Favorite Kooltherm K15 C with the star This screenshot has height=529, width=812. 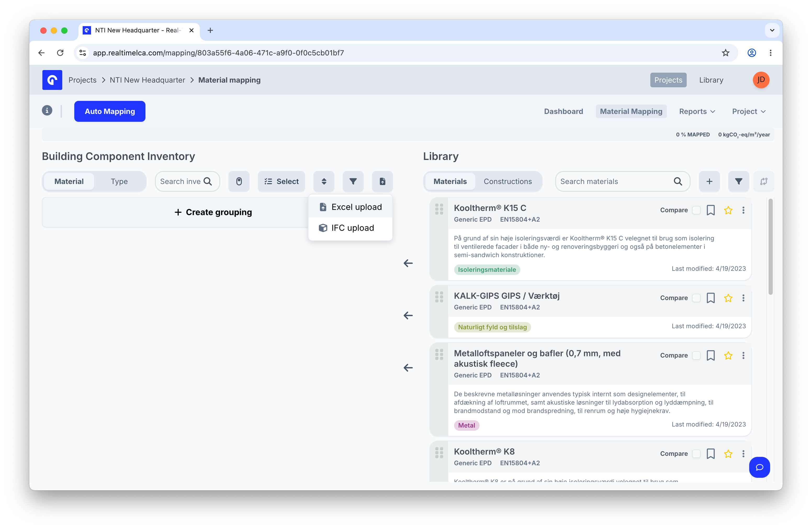tap(728, 210)
